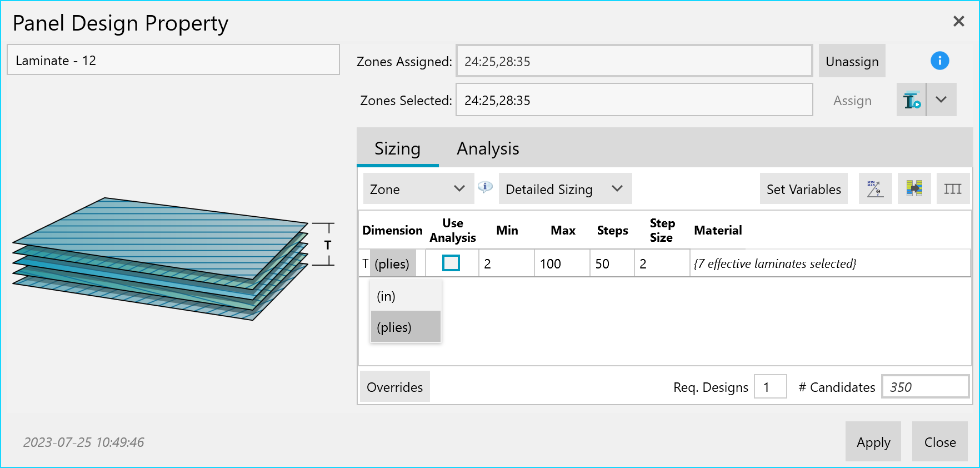Switch to the Sizing tab

click(397, 148)
